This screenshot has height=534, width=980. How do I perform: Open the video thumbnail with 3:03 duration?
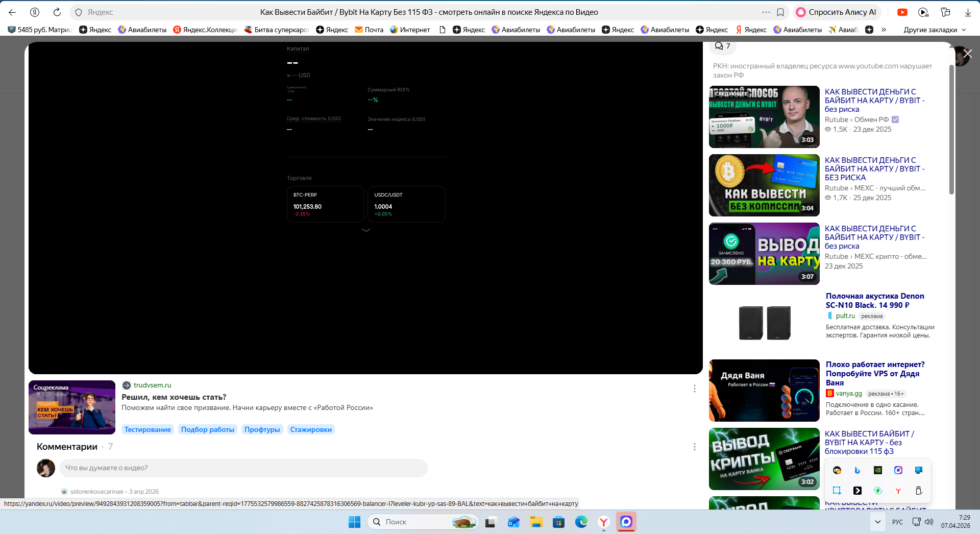tap(764, 117)
